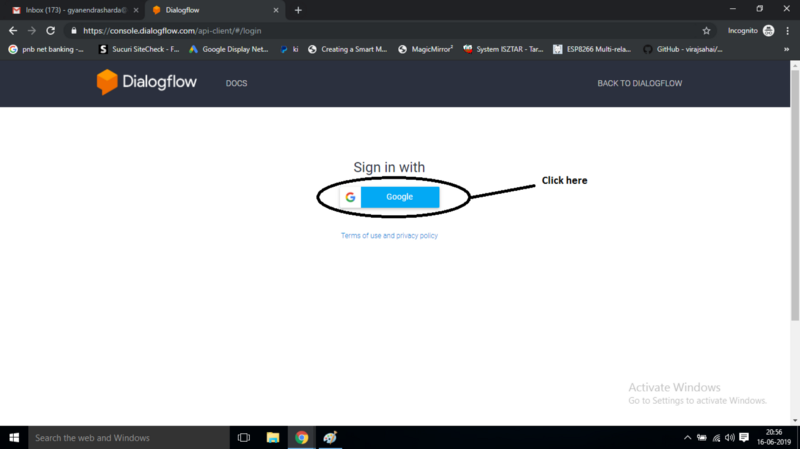The height and width of the screenshot is (449, 800).
Task: Show hidden system tray icons
Action: coord(687,438)
